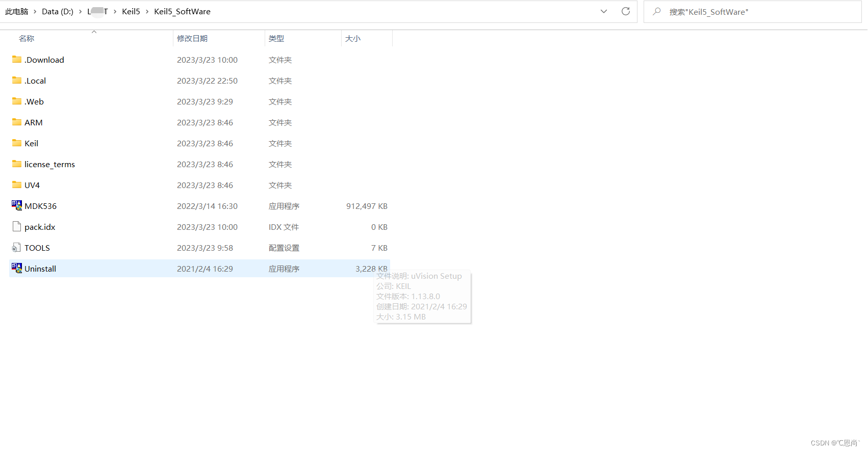This screenshot has height=451, width=868.
Task: Refresh the folder view
Action: (626, 11)
